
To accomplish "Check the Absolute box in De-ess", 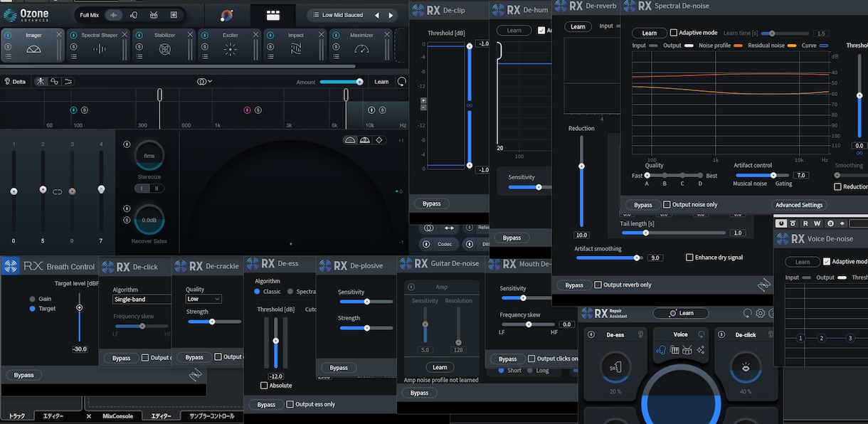I will [264, 386].
